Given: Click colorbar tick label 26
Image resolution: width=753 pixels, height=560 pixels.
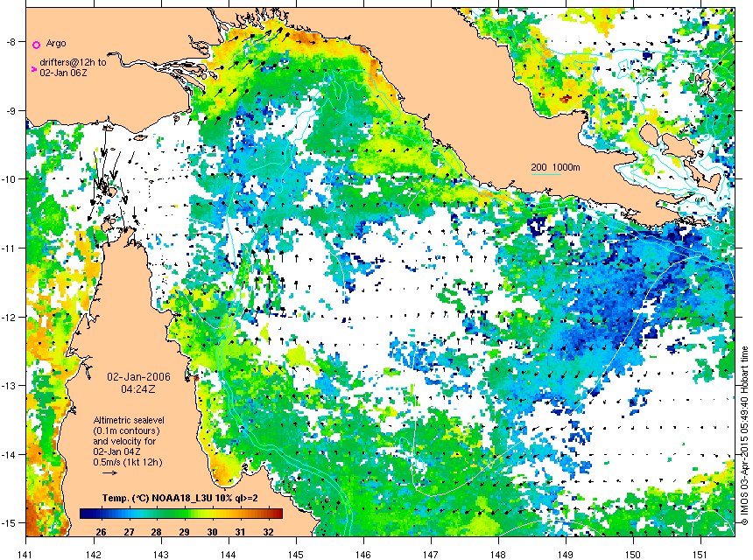Looking at the screenshot, I should point(101,532).
